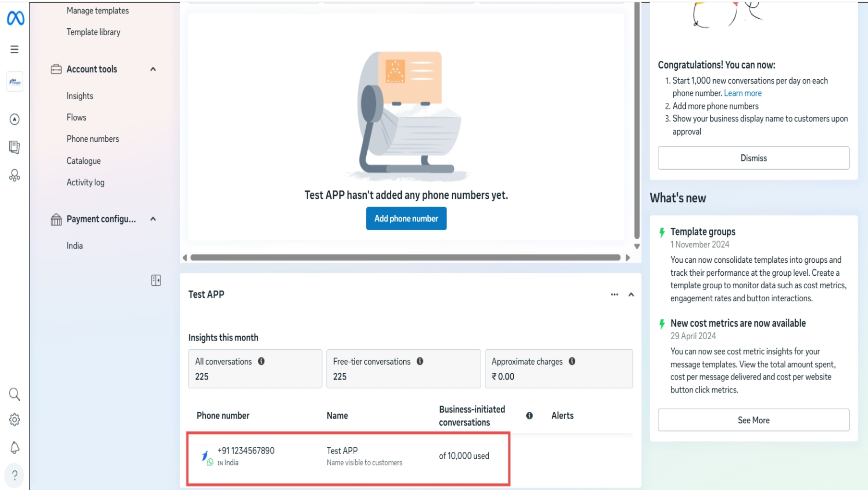Image resolution: width=868 pixels, height=490 pixels.
Task: Open Manage templates in sidebar
Action: [x=98, y=11]
